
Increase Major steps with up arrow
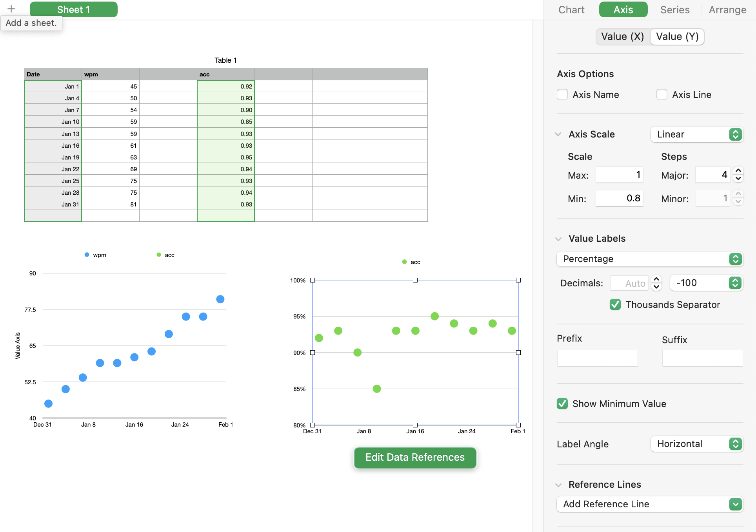tap(738, 171)
